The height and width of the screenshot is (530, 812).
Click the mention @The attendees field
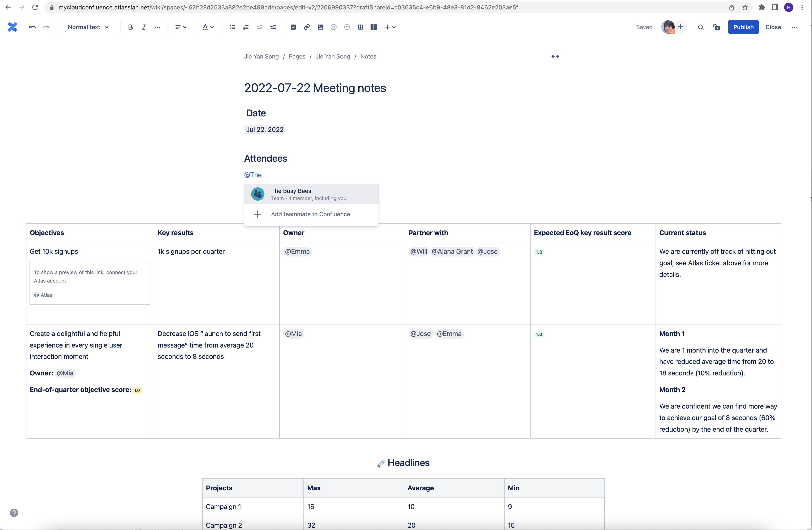[253, 174]
